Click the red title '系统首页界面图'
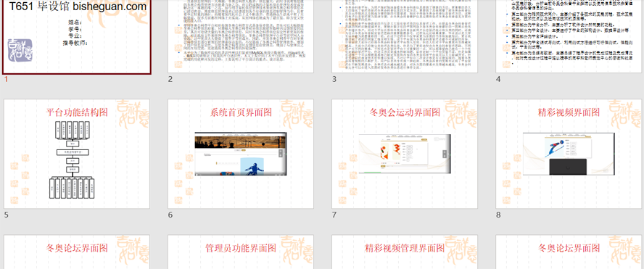The image size is (644, 269). 241,112
